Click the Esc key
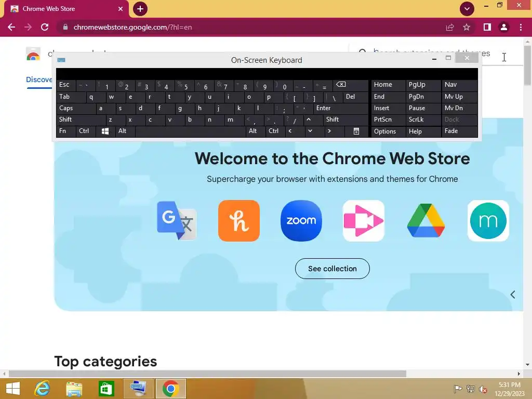The height and width of the screenshot is (399, 532). click(x=66, y=85)
